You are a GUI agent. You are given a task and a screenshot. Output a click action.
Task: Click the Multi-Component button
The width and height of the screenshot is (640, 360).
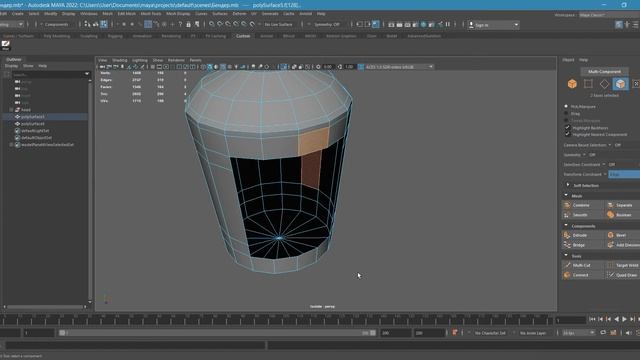tap(604, 71)
